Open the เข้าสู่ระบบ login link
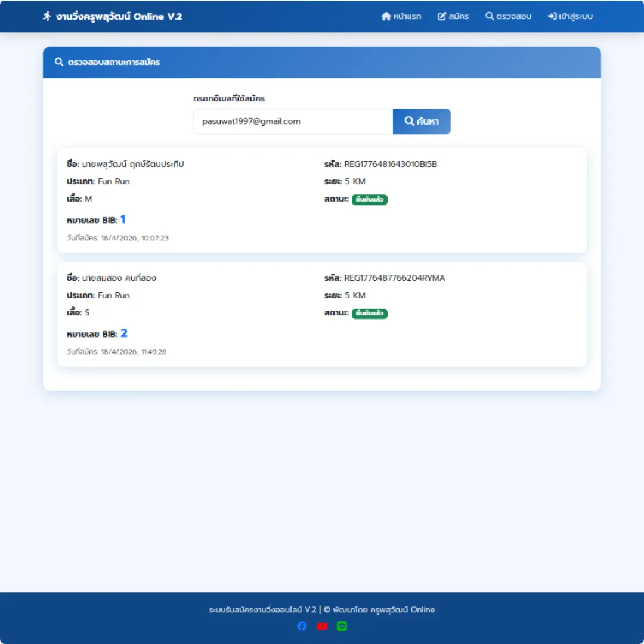The image size is (644, 644). [x=570, y=17]
